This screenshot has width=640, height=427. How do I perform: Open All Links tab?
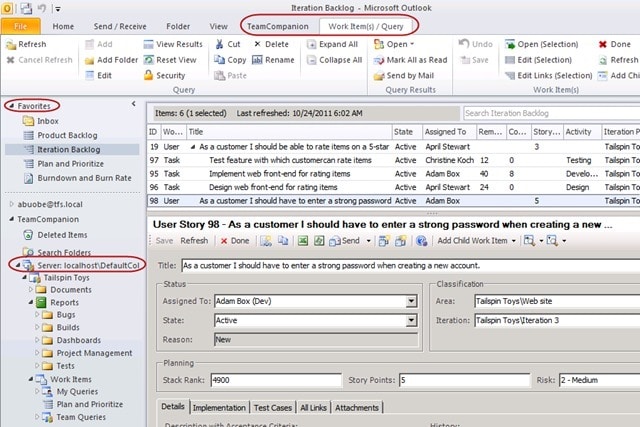pyautogui.click(x=313, y=407)
